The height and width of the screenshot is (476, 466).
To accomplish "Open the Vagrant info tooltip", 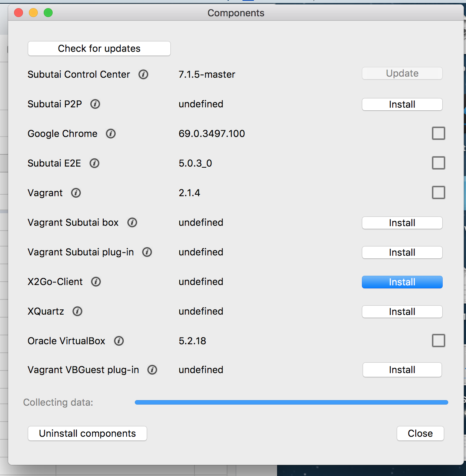I will 76,193.
